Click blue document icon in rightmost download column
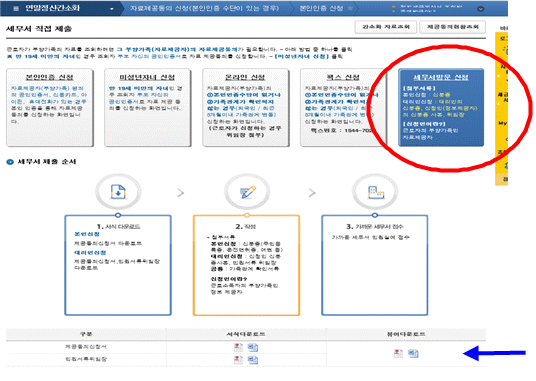The image size is (536, 381). 413,353
